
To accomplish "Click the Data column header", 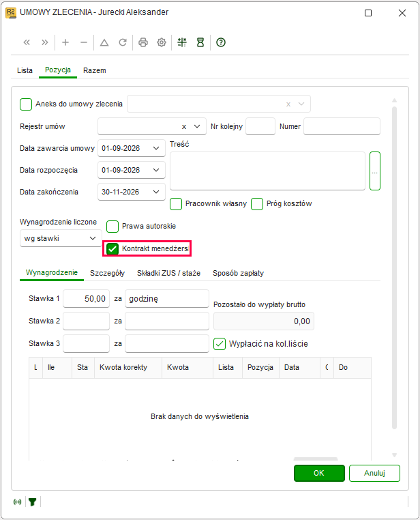I will (299, 368).
